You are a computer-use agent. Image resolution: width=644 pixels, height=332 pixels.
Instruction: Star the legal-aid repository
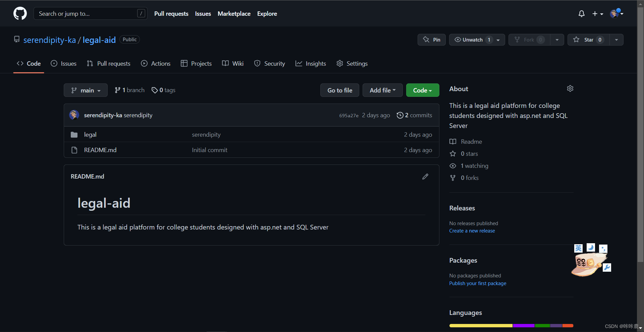[588, 40]
